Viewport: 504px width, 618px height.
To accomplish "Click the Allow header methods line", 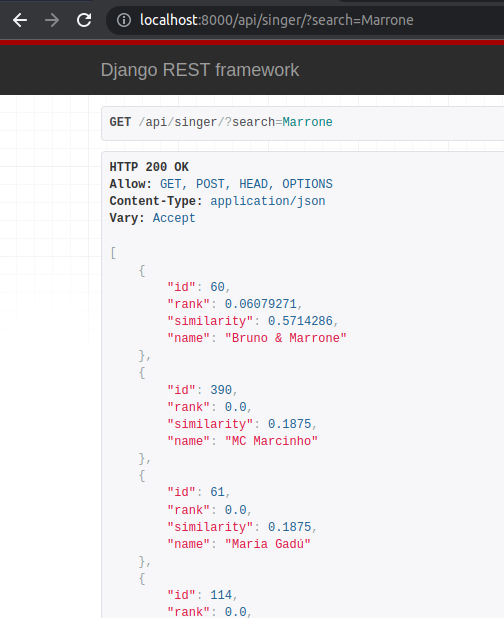I will [x=221, y=184].
